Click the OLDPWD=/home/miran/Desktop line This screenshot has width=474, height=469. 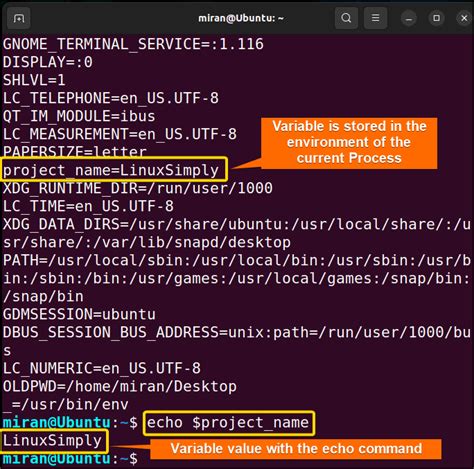[x=120, y=386]
